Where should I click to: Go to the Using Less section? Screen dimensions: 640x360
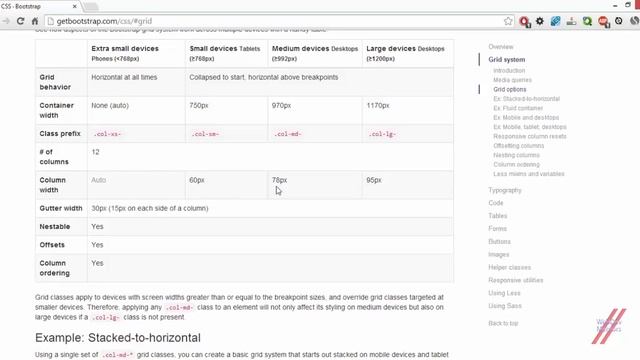click(x=504, y=293)
